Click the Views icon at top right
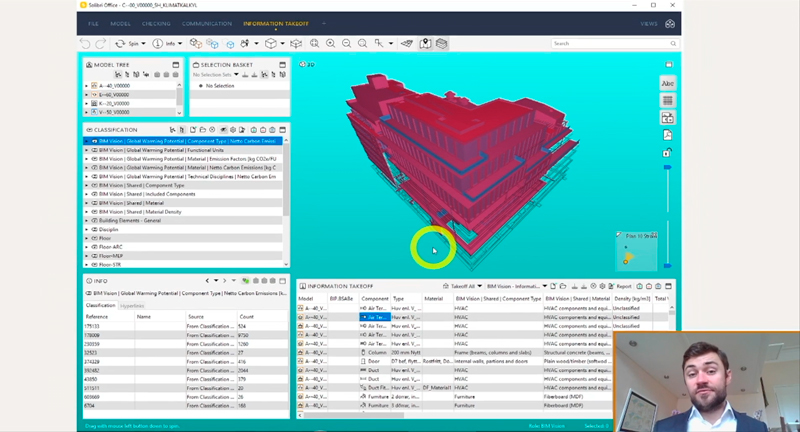The height and width of the screenshot is (432, 800). click(670, 23)
